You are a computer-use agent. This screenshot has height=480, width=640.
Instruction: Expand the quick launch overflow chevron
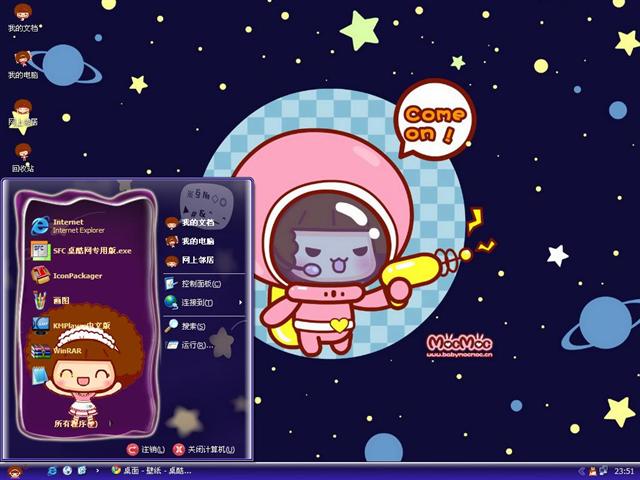(x=97, y=471)
